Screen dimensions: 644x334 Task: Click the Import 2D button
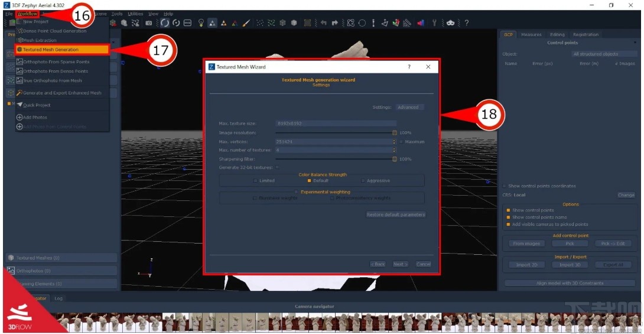[526, 265]
